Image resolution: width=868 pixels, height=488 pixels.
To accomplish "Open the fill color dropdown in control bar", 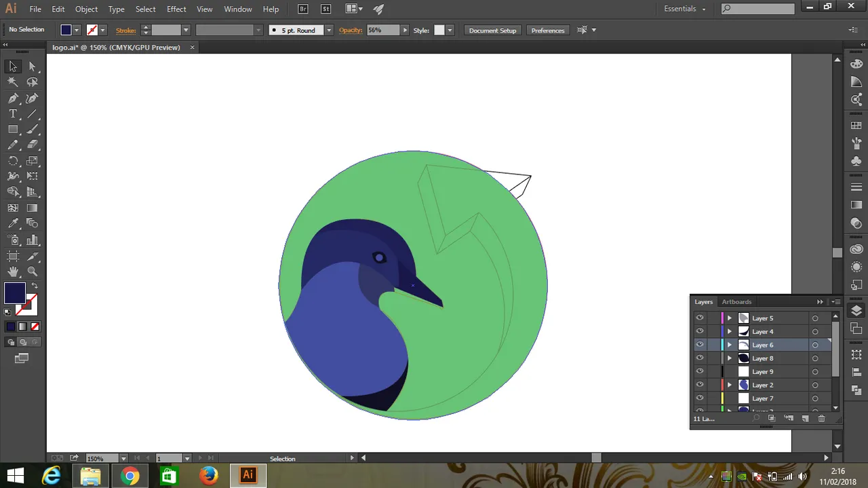I will pyautogui.click(x=77, y=30).
